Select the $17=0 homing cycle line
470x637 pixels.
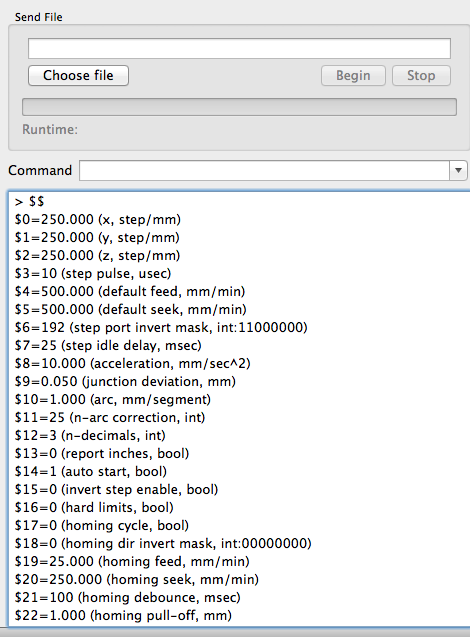pyautogui.click(x=102, y=525)
